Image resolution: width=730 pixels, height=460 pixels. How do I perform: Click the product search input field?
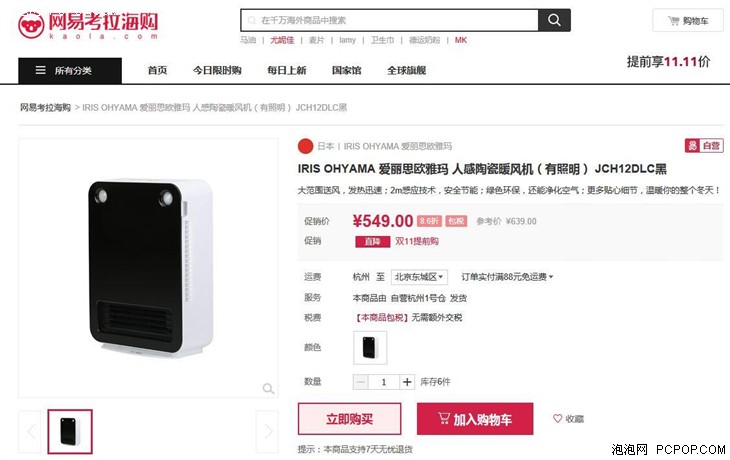point(389,20)
